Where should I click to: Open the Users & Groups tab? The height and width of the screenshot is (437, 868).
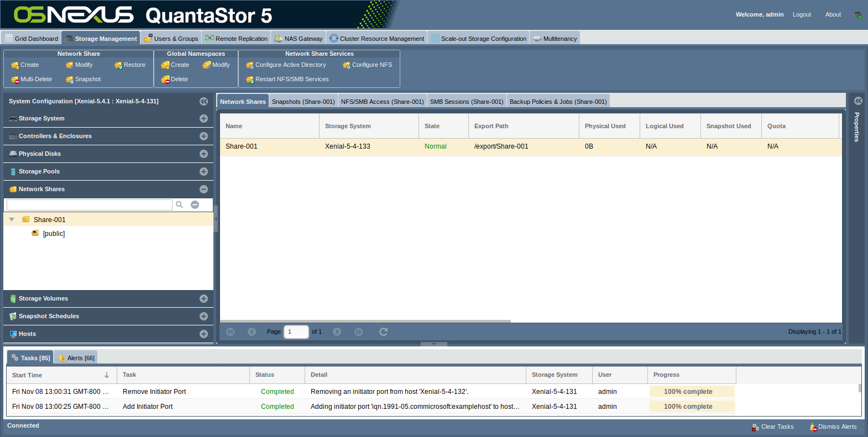click(171, 39)
